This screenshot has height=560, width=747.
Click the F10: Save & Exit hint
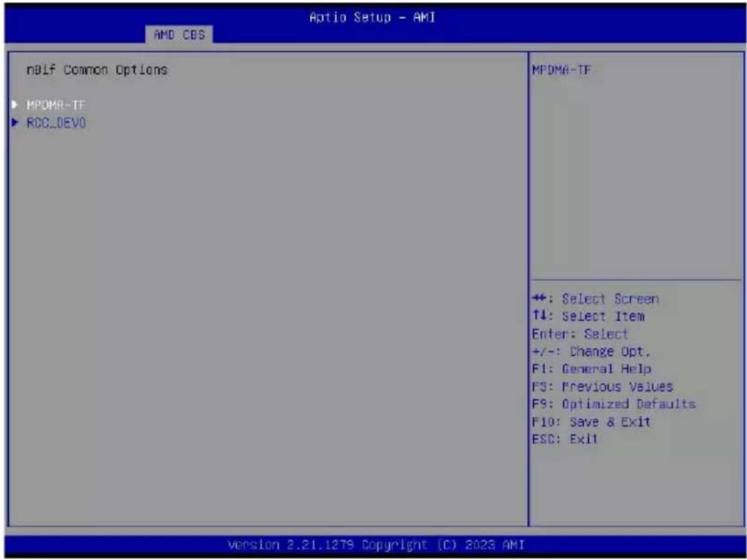coord(591,422)
